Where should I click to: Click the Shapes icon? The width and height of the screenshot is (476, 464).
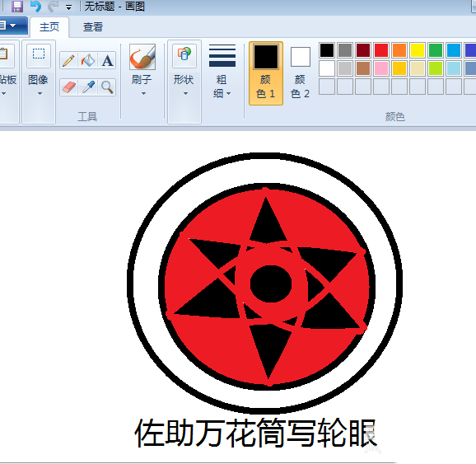click(184, 55)
